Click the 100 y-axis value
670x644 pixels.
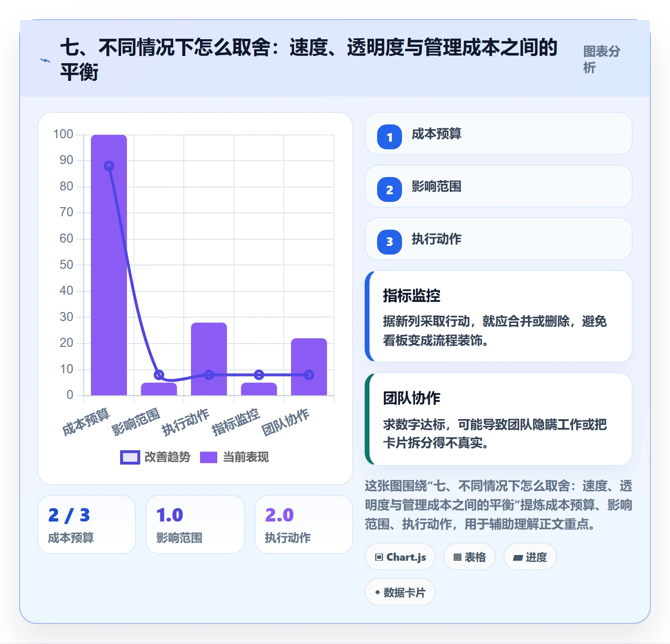[x=63, y=134]
